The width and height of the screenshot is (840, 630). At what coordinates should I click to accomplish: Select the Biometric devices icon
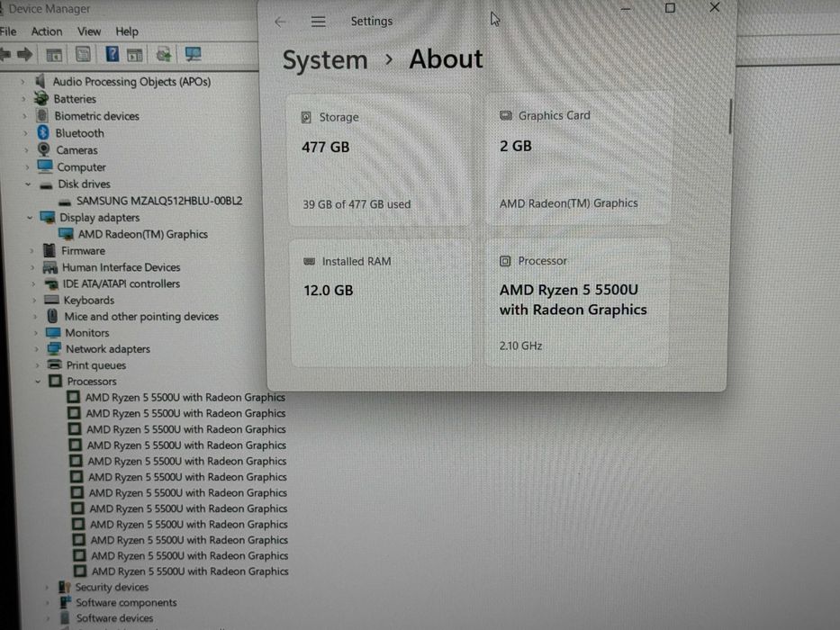41,115
